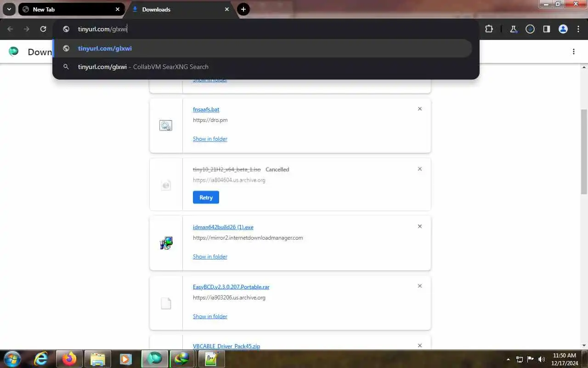Click the EasyBCD rar file icon
The image size is (588, 368).
tap(166, 303)
